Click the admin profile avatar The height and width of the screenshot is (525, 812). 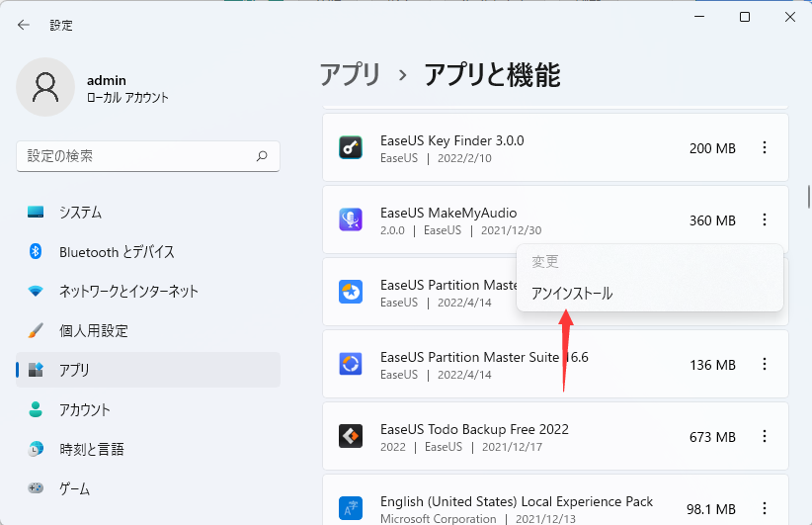click(45, 87)
